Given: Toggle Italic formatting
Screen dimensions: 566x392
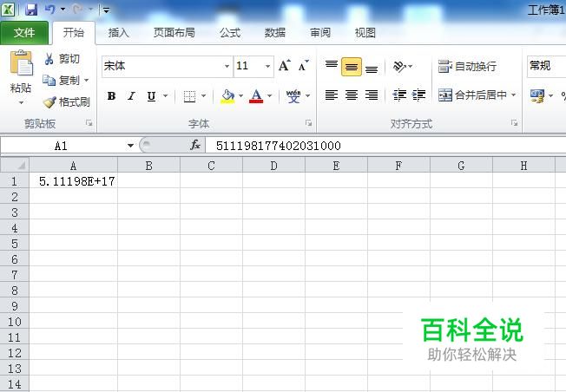Looking at the screenshot, I should point(131,96).
